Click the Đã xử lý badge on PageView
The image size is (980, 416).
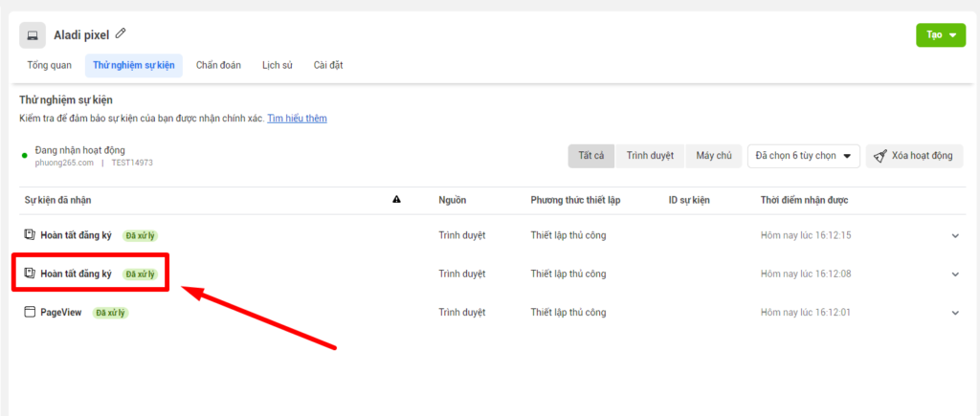(110, 313)
